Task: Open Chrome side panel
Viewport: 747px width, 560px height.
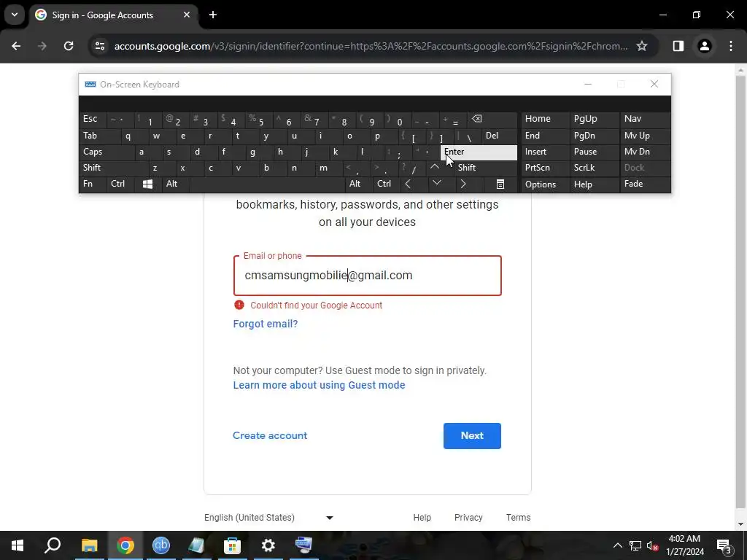Action: pyautogui.click(x=678, y=46)
